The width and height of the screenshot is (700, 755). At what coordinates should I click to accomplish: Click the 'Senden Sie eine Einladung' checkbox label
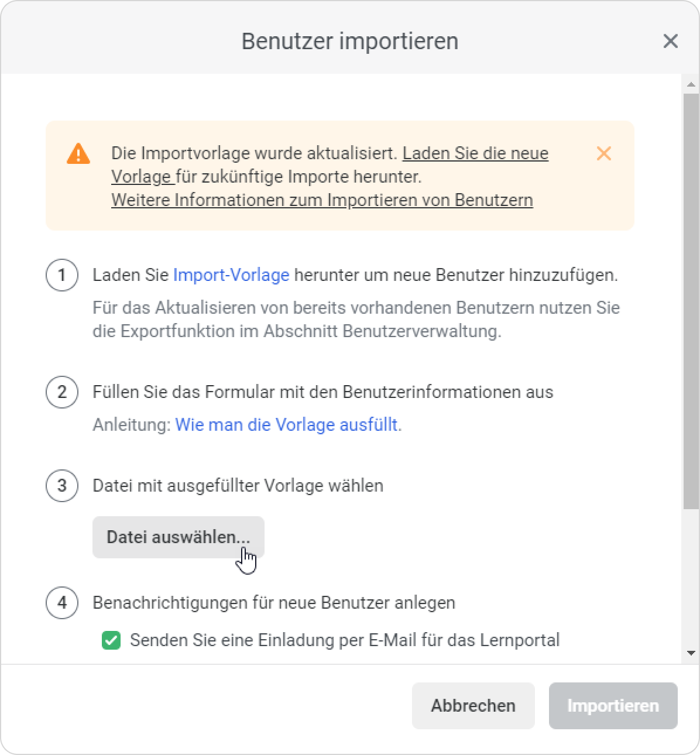pyautogui.click(x=344, y=640)
